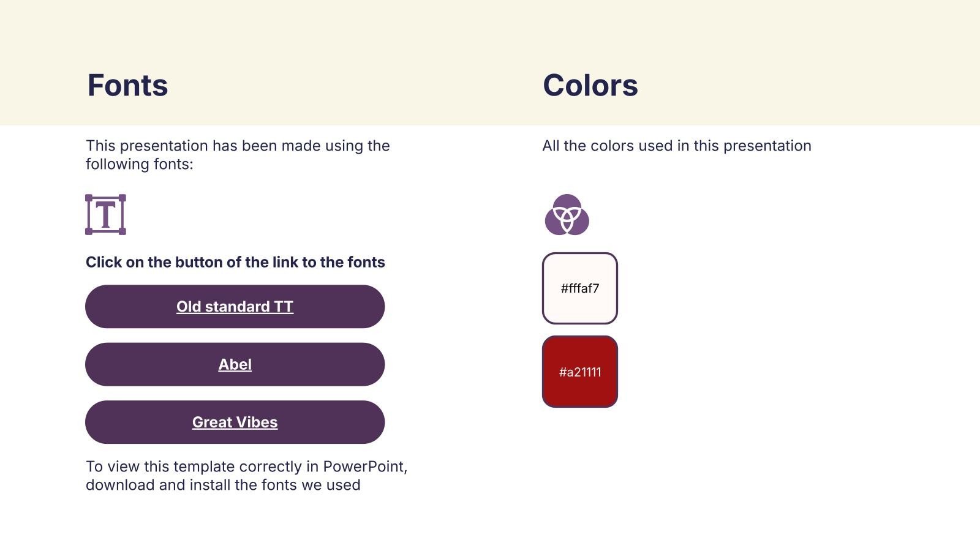Screen dimensions: 980x551
Task: Click 'download and install the fonts' line
Action: click(x=223, y=485)
